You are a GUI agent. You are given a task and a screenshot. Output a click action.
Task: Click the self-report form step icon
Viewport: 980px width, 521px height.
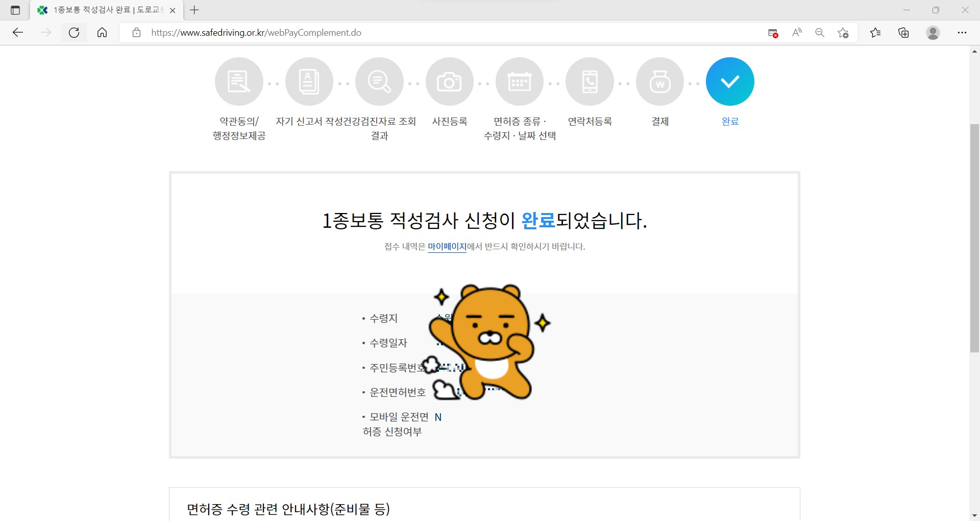pos(309,82)
